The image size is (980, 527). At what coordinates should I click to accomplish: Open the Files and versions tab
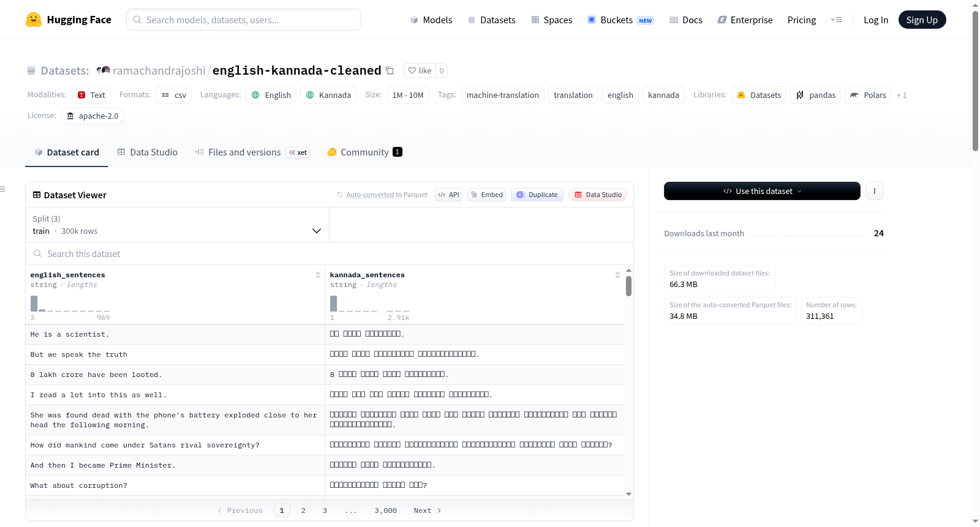pos(252,152)
